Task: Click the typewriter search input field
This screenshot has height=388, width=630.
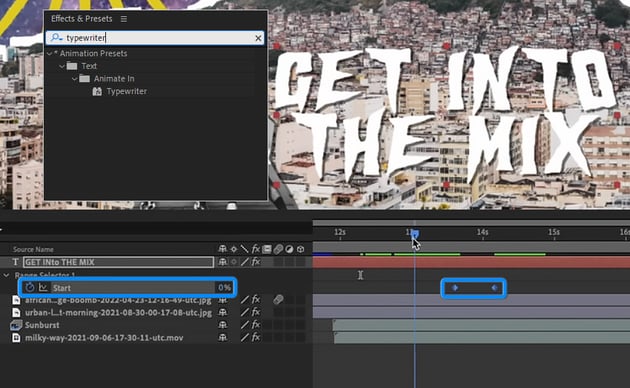Action: pyautogui.click(x=155, y=38)
